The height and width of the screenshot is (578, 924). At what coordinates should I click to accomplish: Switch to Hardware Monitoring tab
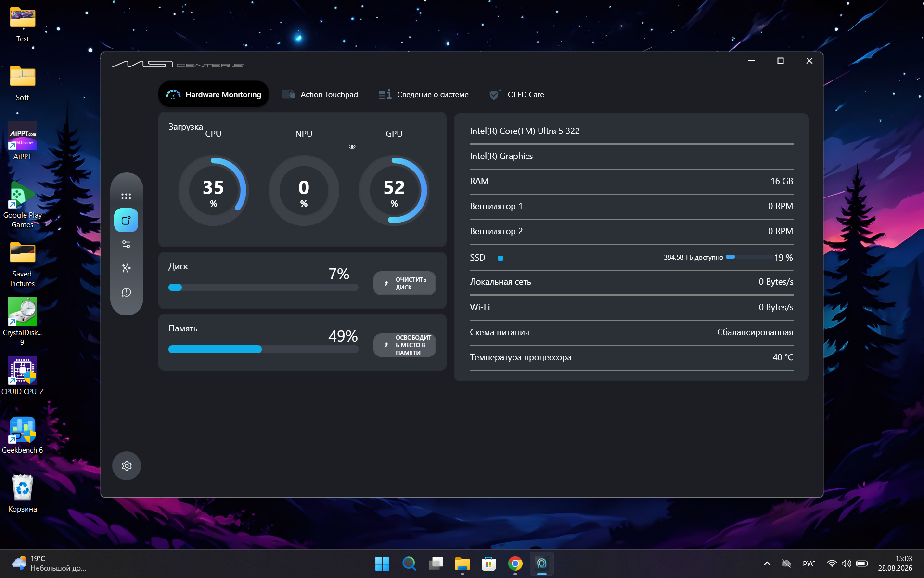pos(214,94)
